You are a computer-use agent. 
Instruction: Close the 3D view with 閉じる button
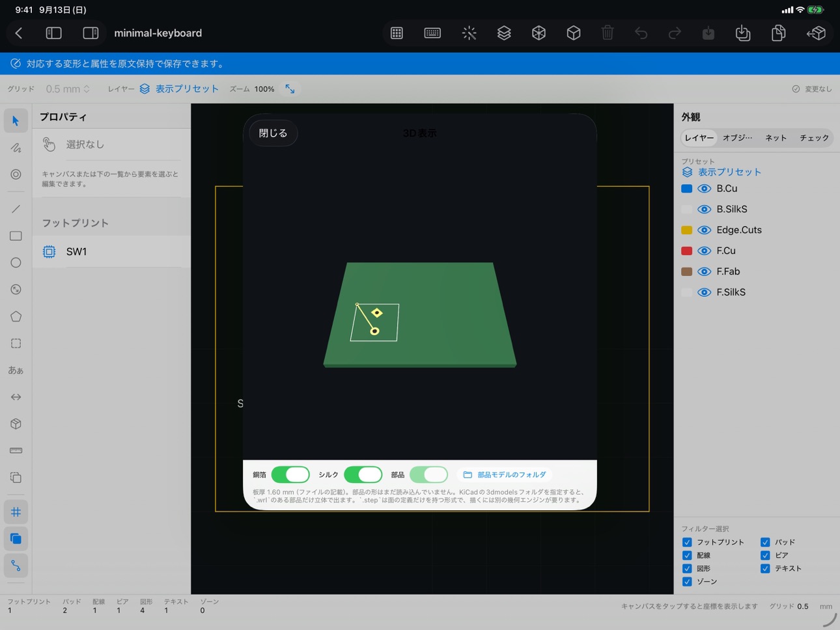click(x=273, y=133)
